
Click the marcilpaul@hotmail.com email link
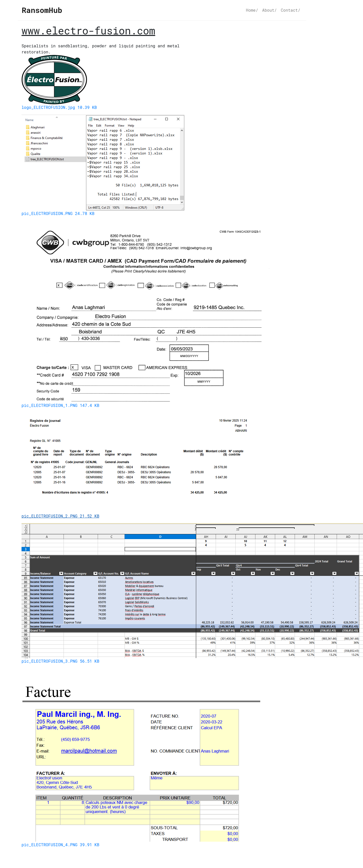click(x=89, y=751)
